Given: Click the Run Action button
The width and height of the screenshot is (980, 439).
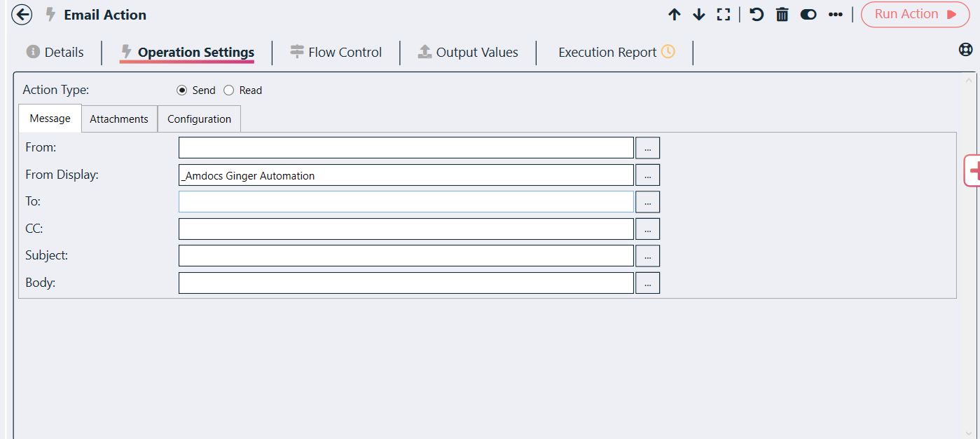Looking at the screenshot, I should point(916,15).
